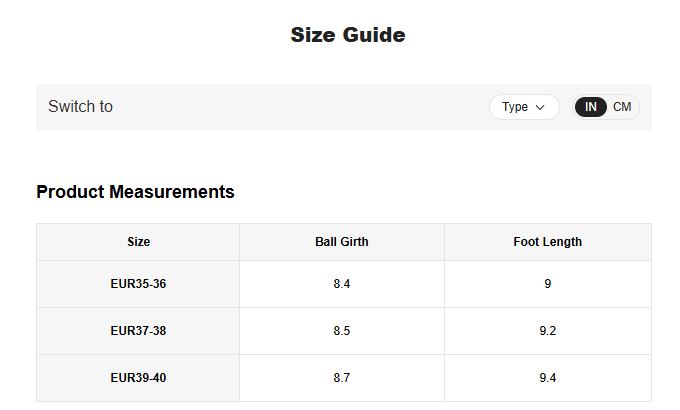Select the EUR37-38 size row label
The height and width of the screenshot is (410, 680).
[x=138, y=331]
